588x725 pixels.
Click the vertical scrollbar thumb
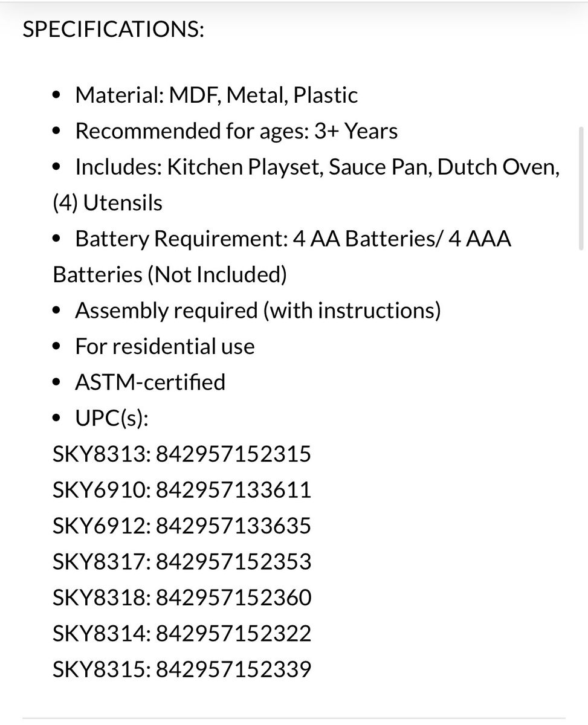581,188
